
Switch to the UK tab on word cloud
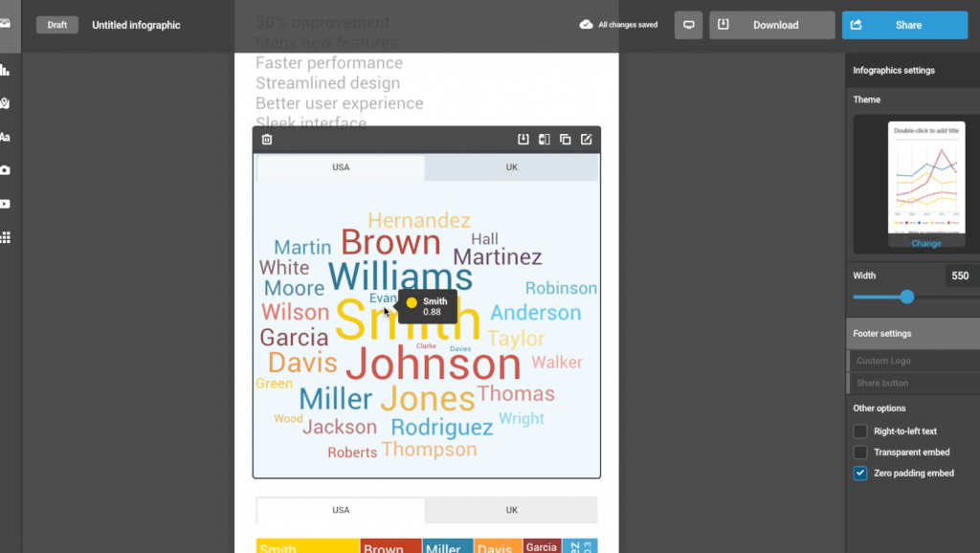click(511, 166)
